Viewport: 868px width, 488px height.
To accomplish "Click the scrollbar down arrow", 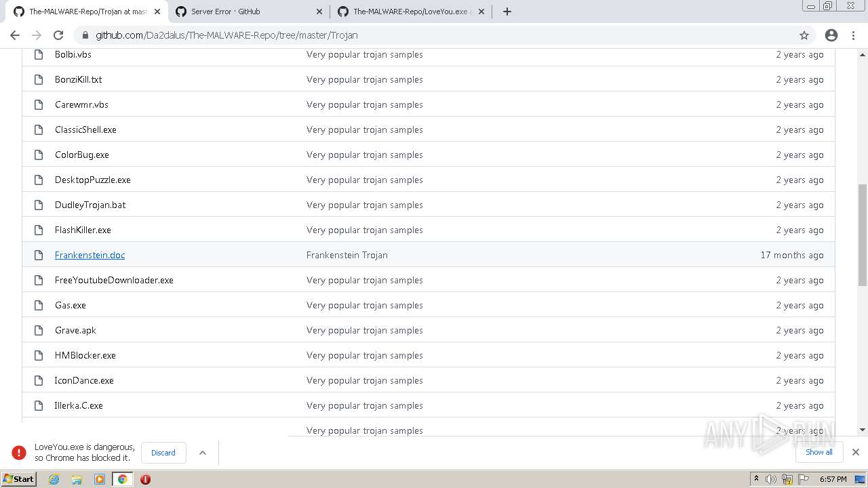I will 862,430.
